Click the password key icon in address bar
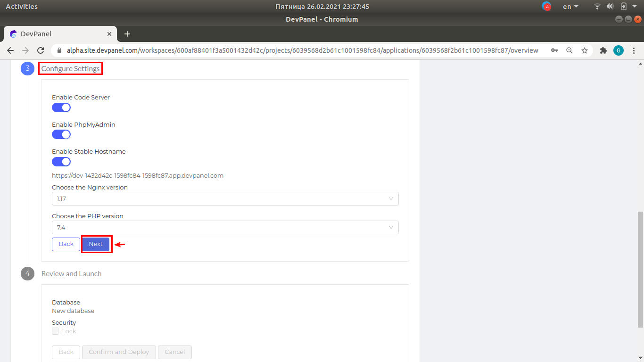Screen dimensions: 644x362 pyautogui.click(x=554, y=50)
